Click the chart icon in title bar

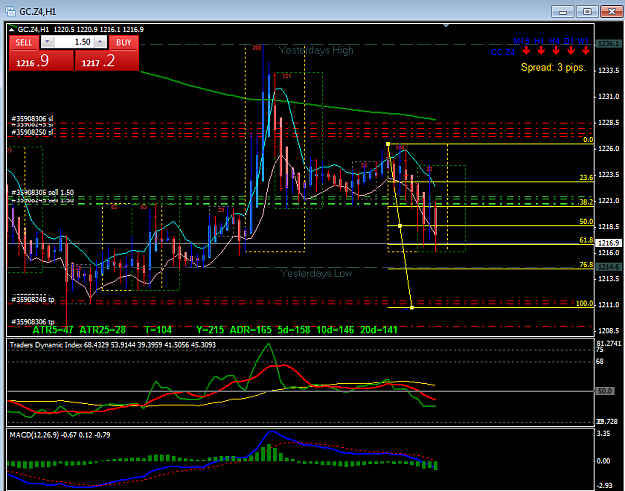pos(11,11)
